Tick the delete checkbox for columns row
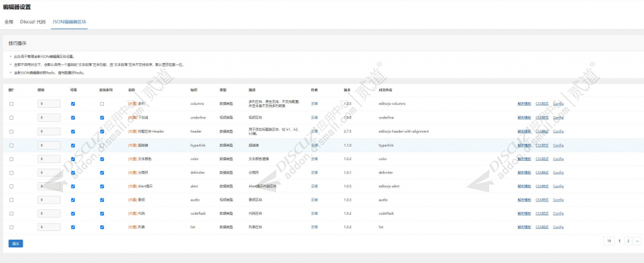 (11, 103)
